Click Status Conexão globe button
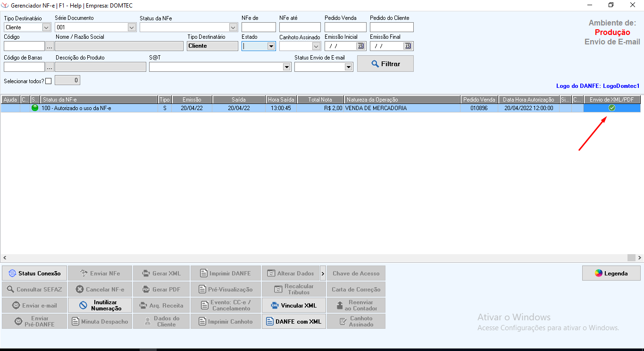 tap(34, 274)
